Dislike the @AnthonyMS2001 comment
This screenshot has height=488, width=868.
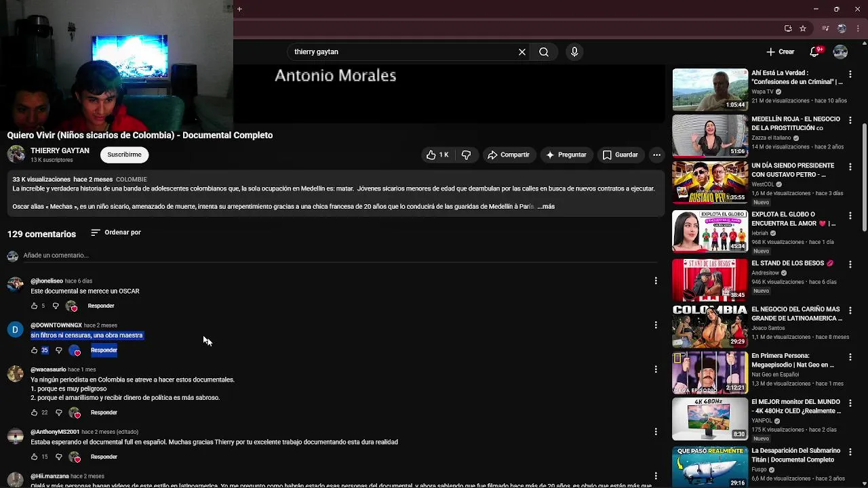point(58,457)
